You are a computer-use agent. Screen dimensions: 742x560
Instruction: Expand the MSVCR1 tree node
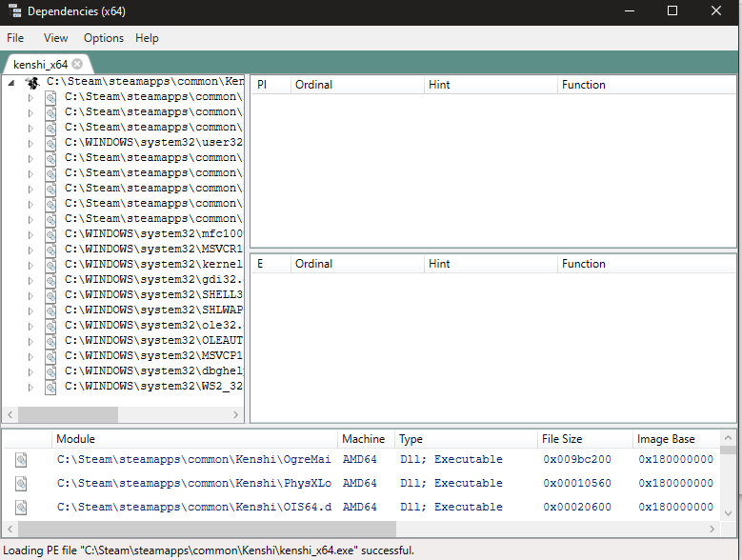pyautogui.click(x=30, y=250)
